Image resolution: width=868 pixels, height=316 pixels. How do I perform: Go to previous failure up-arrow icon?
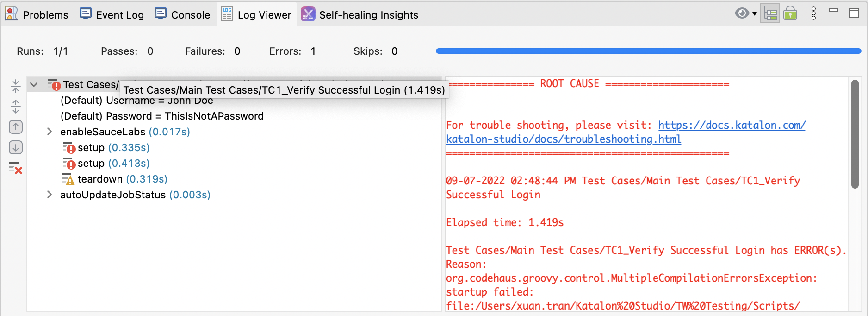(x=16, y=127)
